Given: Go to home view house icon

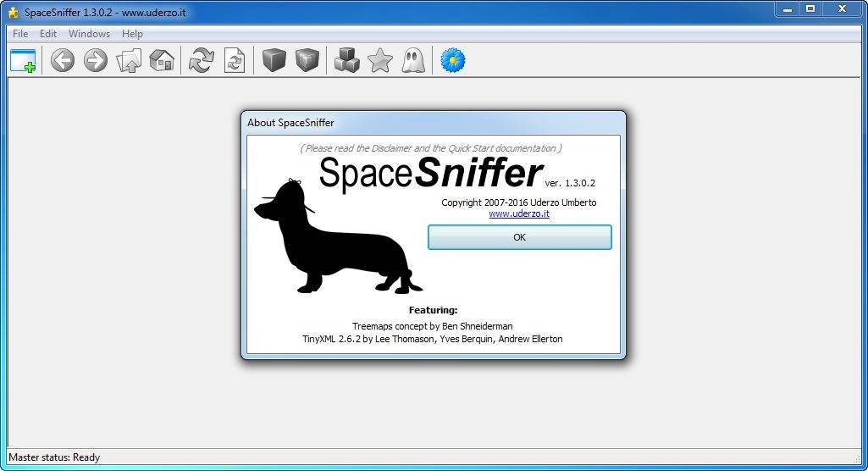Looking at the screenshot, I should point(162,60).
